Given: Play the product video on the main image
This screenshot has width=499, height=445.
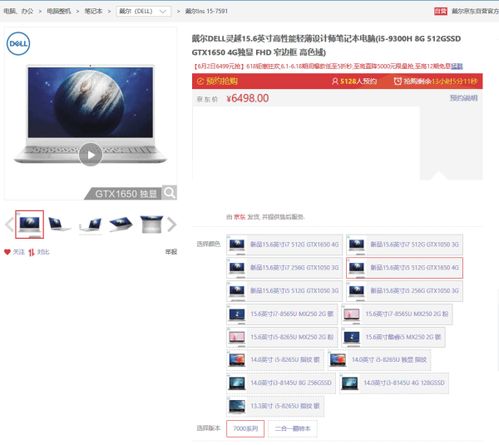Looking at the screenshot, I should 90,155.
